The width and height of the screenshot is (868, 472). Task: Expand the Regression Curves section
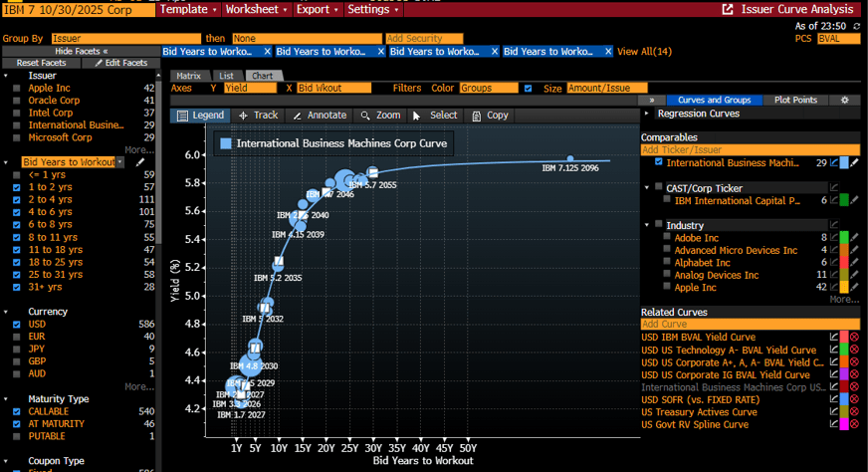coord(647,114)
